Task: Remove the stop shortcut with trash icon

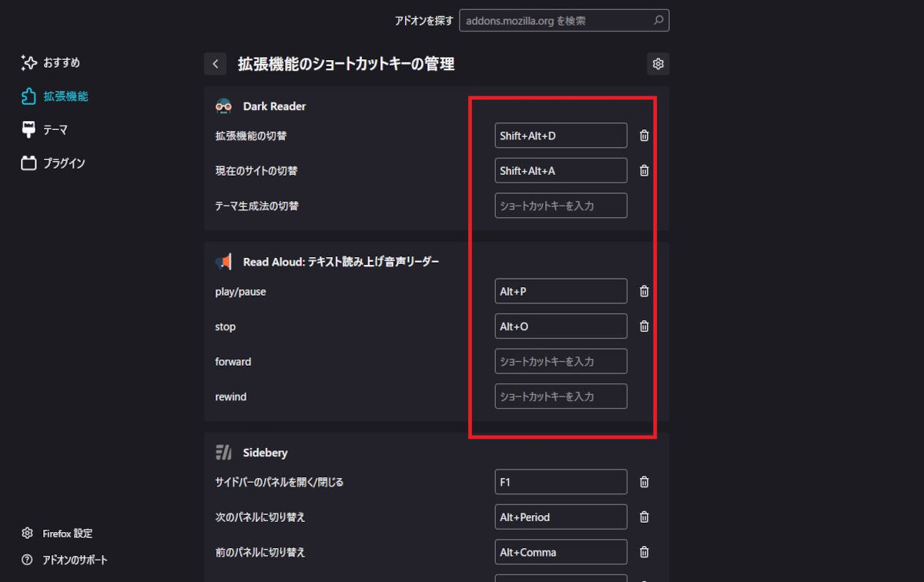Action: coord(644,326)
